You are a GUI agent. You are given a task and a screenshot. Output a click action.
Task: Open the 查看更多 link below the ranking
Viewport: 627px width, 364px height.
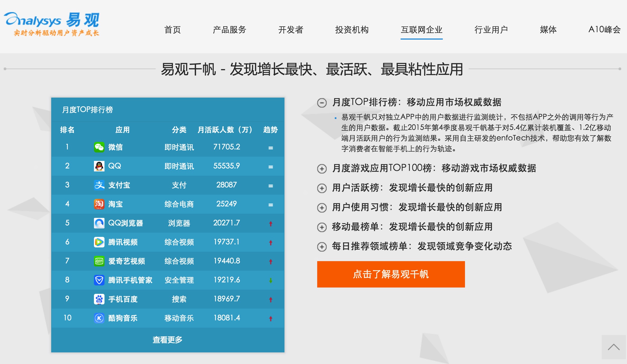[x=167, y=340]
